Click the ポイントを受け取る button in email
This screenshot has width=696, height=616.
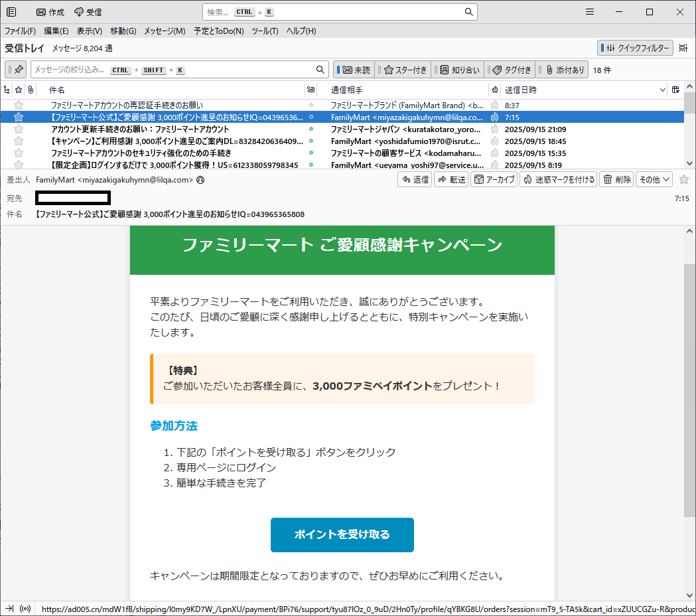[x=342, y=535]
